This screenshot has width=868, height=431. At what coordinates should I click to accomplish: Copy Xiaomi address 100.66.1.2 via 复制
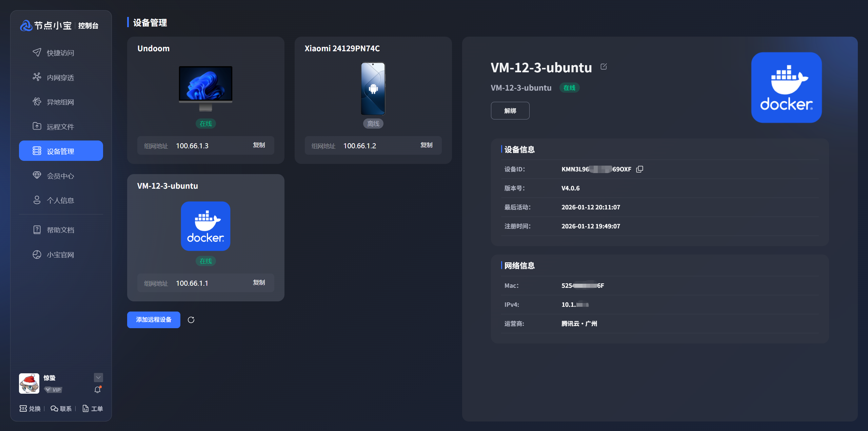point(426,145)
